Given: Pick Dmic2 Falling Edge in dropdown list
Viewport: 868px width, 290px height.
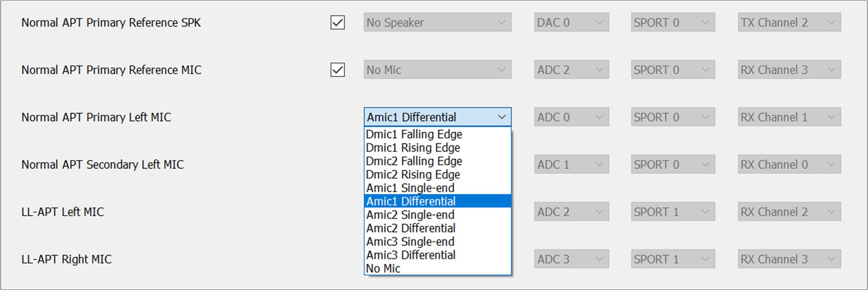Looking at the screenshot, I should (438, 161).
